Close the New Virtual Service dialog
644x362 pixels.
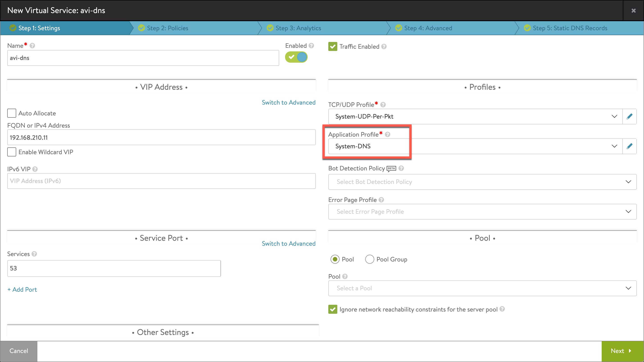[x=633, y=11]
